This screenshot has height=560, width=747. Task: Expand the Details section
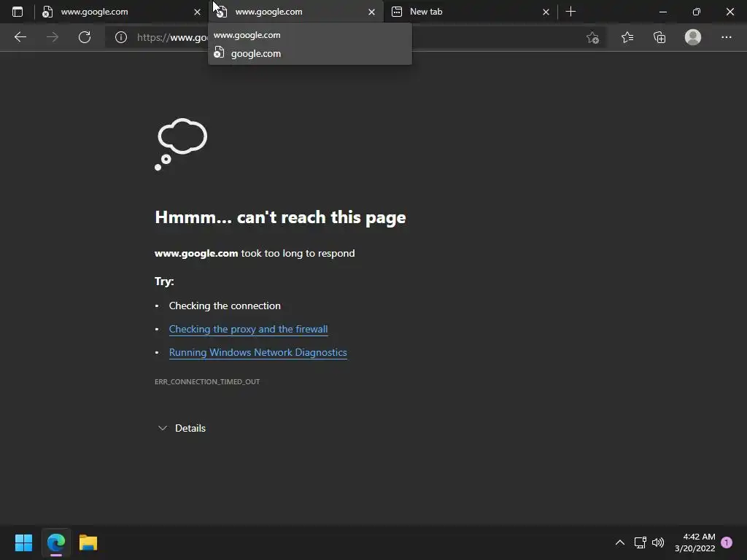[x=182, y=428]
